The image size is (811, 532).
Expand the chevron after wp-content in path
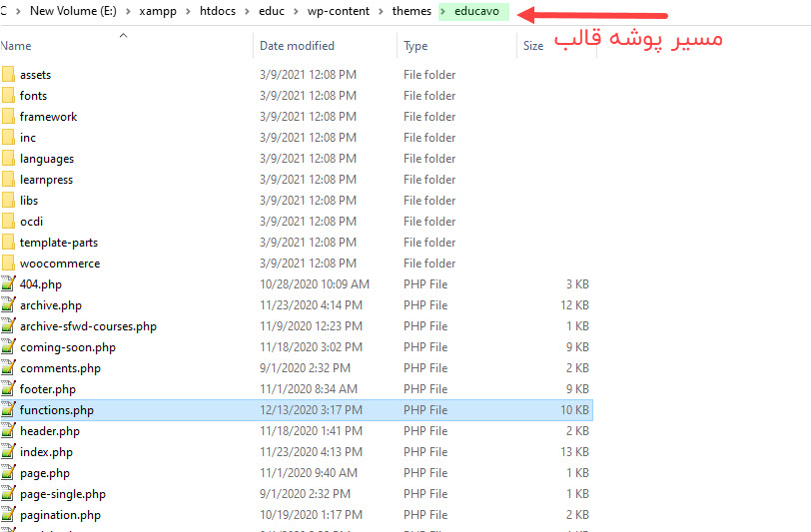381,11
